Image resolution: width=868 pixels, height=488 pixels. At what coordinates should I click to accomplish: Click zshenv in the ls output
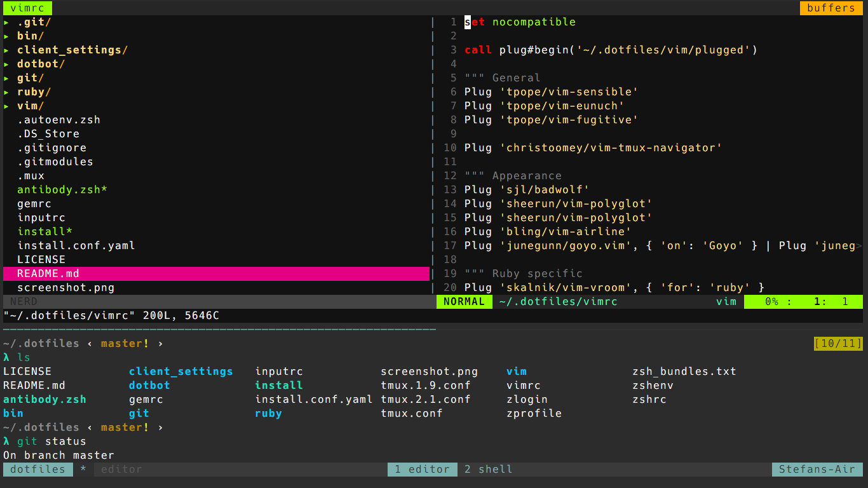pos(653,386)
